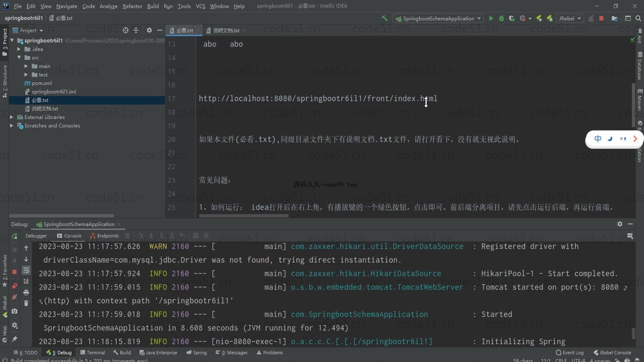Rerun SpringbootSchemaApplication in Debug panel

coord(14,236)
